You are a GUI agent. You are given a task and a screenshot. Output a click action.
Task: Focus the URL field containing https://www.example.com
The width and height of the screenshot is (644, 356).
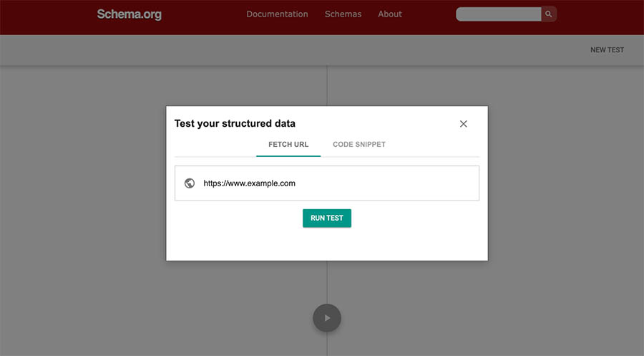[336, 183]
